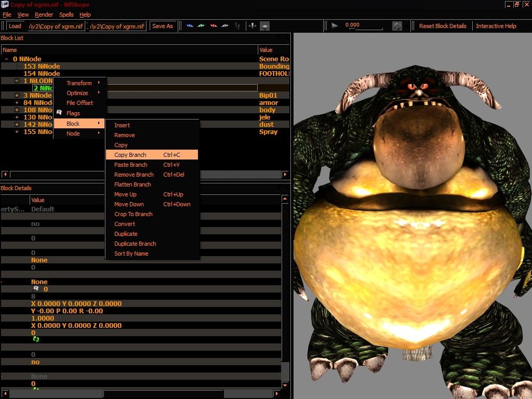
Task: Click the flag icon in Block Details
Action: pos(36,289)
